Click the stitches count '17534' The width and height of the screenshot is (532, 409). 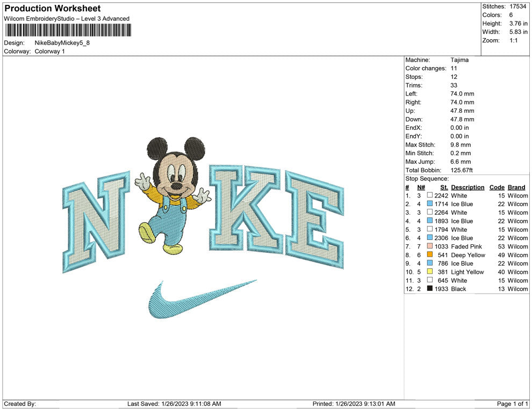point(517,6)
